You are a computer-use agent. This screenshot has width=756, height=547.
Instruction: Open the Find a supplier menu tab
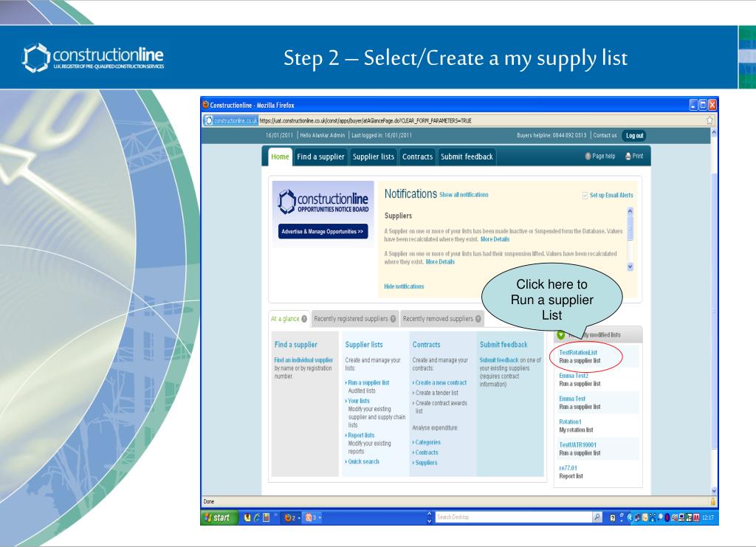[320, 156]
